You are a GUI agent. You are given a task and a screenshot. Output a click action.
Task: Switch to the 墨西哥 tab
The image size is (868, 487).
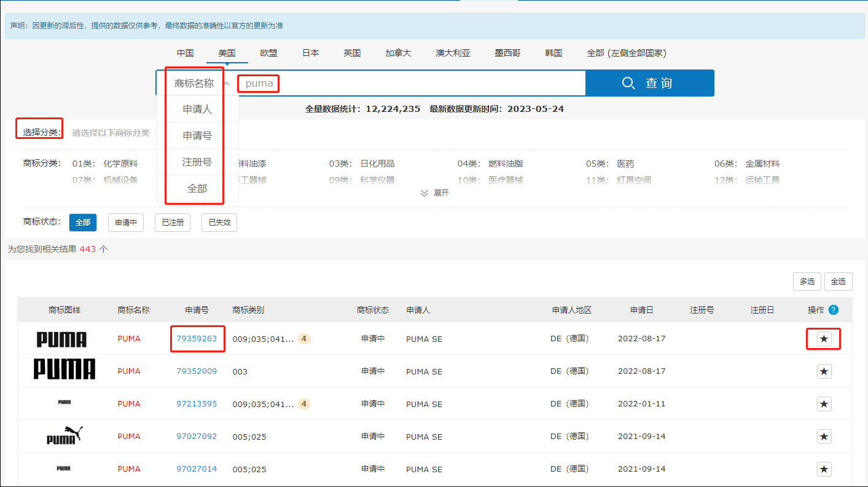pos(507,53)
